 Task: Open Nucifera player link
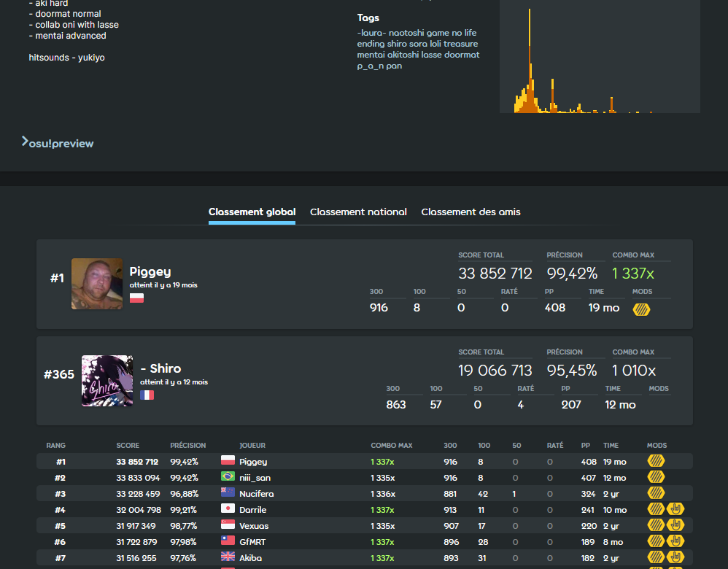[256, 494]
